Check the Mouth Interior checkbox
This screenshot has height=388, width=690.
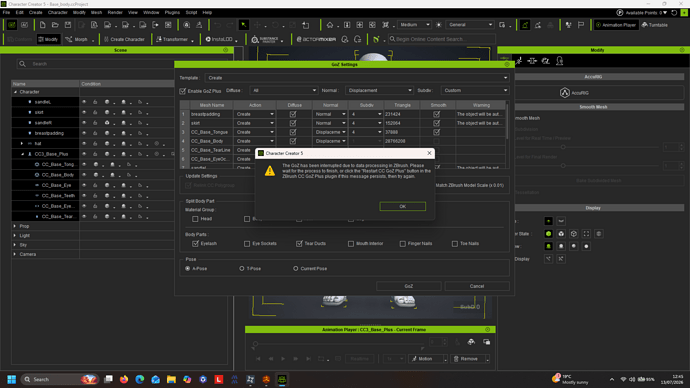351,243
